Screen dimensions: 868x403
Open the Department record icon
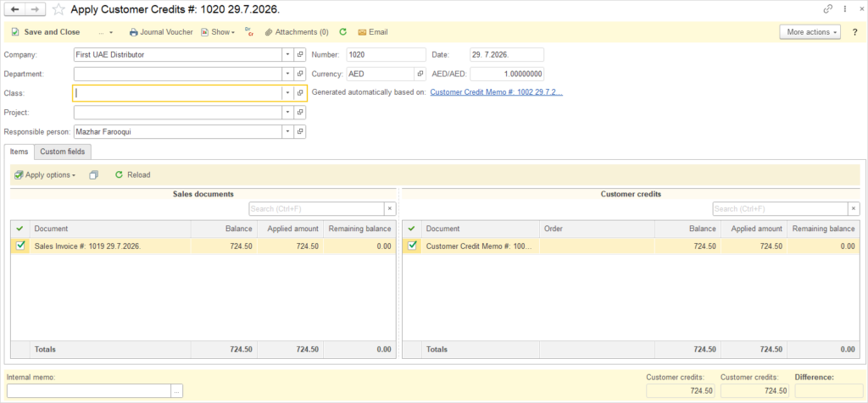(299, 74)
